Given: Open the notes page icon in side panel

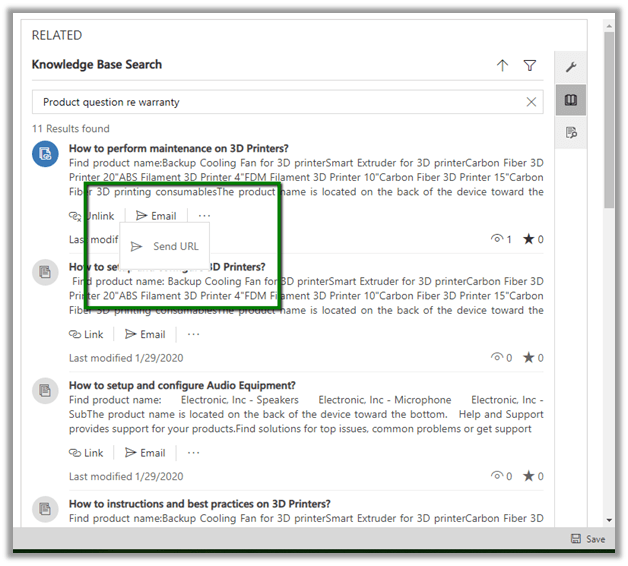Looking at the screenshot, I should (x=571, y=132).
